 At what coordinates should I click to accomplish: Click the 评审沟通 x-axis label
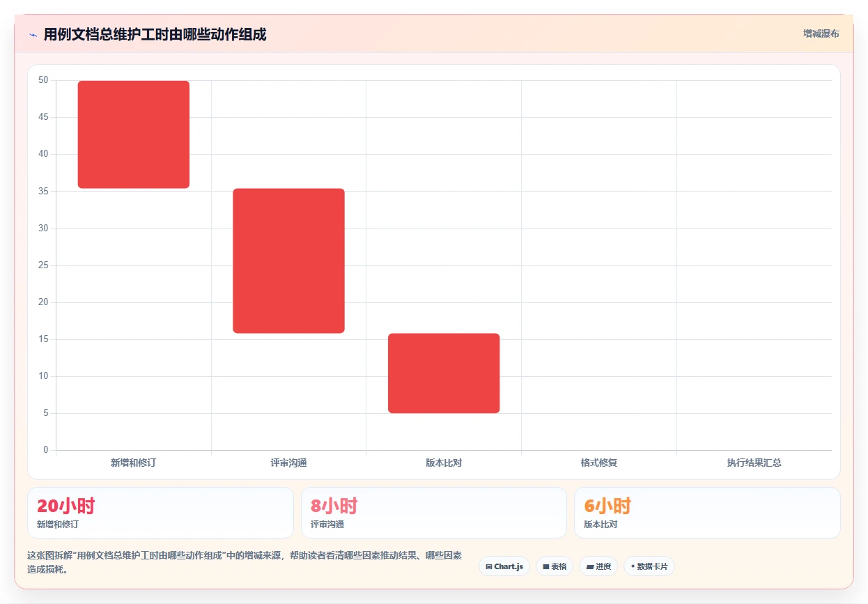288,463
